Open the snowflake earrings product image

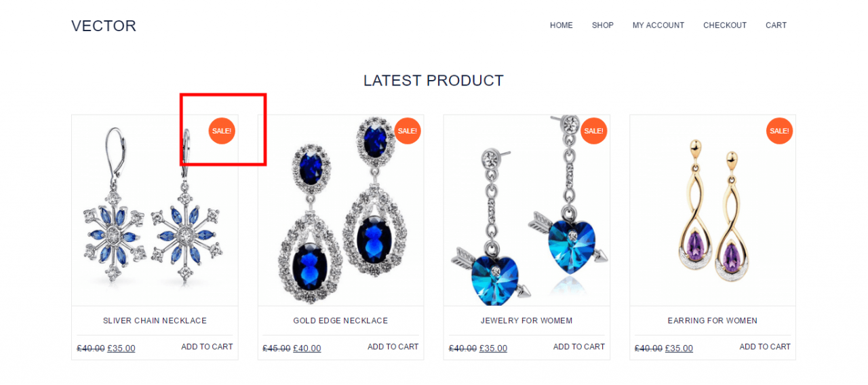155,210
